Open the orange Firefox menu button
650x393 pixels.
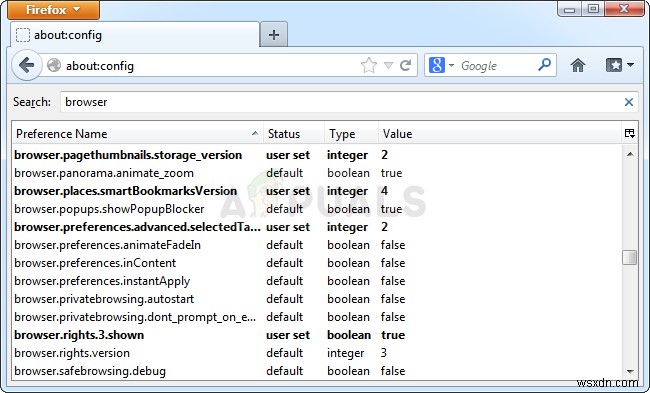[x=53, y=9]
